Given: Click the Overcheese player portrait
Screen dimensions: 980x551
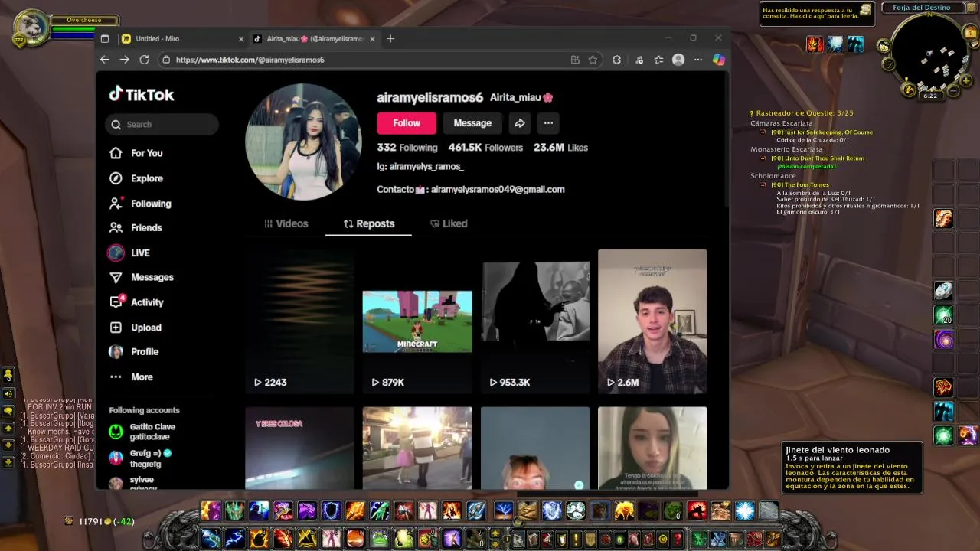Looking at the screenshot, I should (31, 27).
